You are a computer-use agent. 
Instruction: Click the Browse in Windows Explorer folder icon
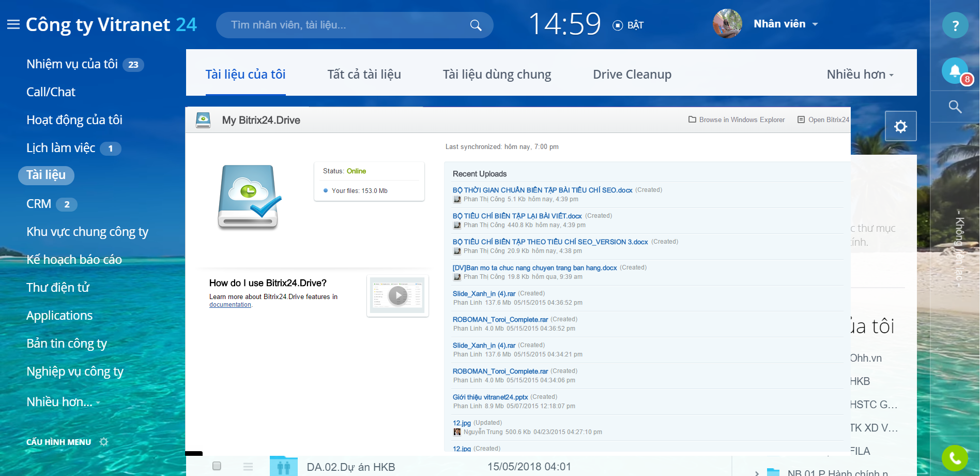click(x=692, y=120)
